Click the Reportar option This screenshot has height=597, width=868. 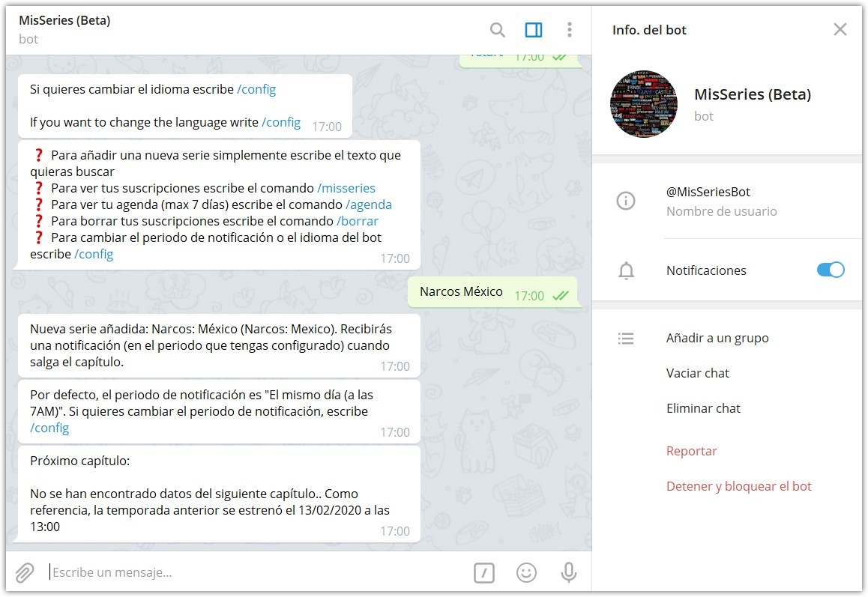point(692,450)
